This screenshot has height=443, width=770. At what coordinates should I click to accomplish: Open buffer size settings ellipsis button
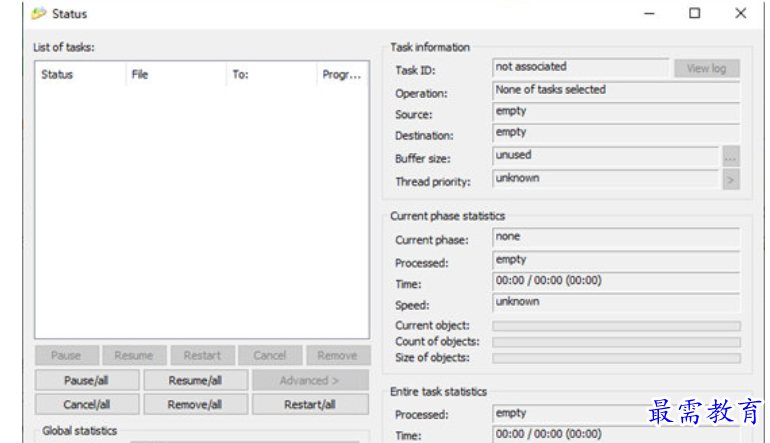coord(730,157)
